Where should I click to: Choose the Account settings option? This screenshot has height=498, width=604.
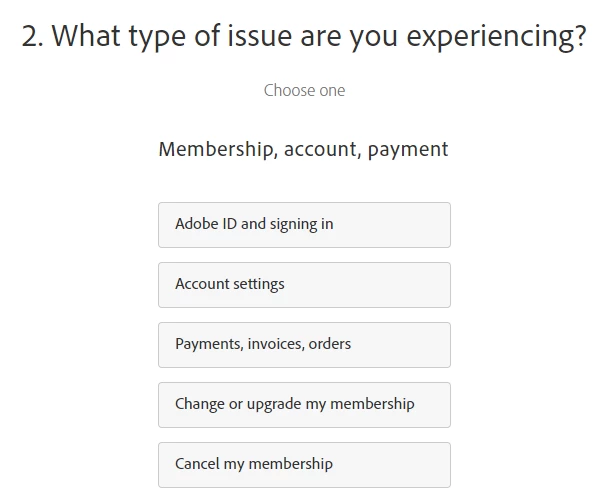[304, 284]
